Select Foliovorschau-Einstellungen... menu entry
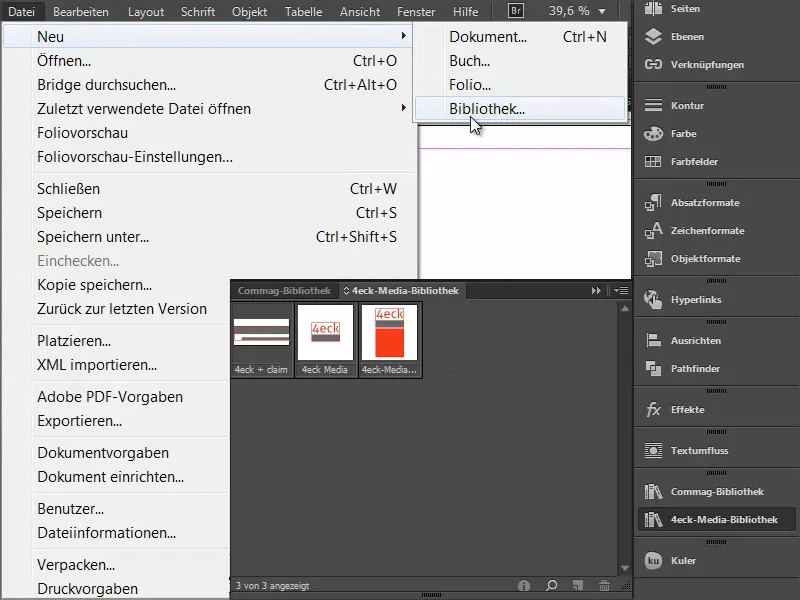Screen dimensions: 800x600 tap(208, 157)
